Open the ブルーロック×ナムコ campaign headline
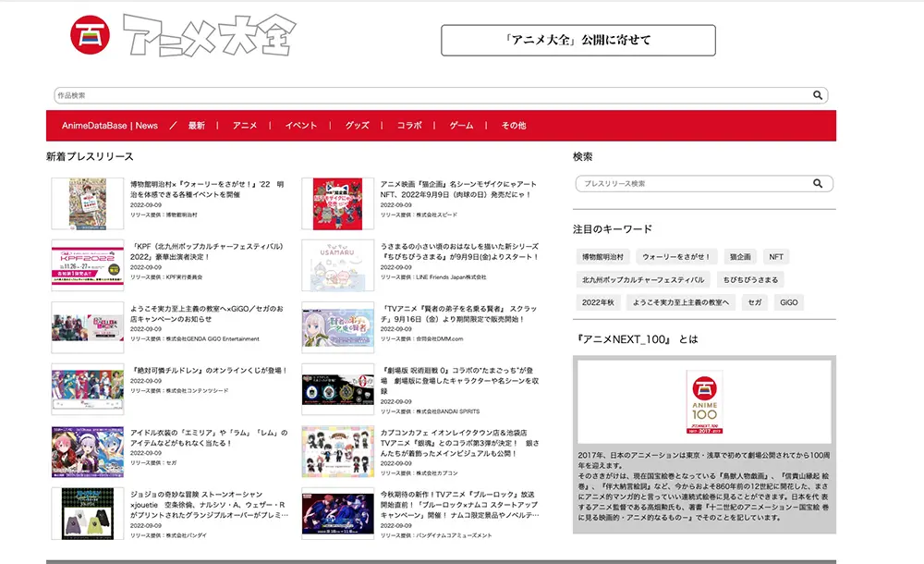The width and height of the screenshot is (924, 564). [x=459, y=505]
